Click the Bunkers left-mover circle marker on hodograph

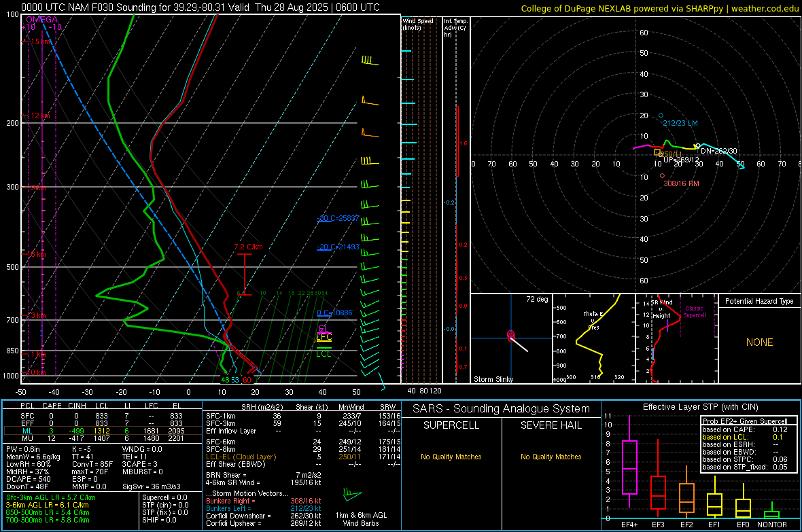click(x=661, y=116)
